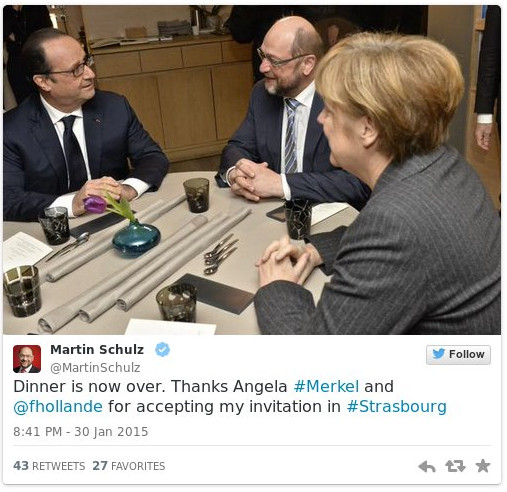Visit the @fhollande mention

[58, 407]
